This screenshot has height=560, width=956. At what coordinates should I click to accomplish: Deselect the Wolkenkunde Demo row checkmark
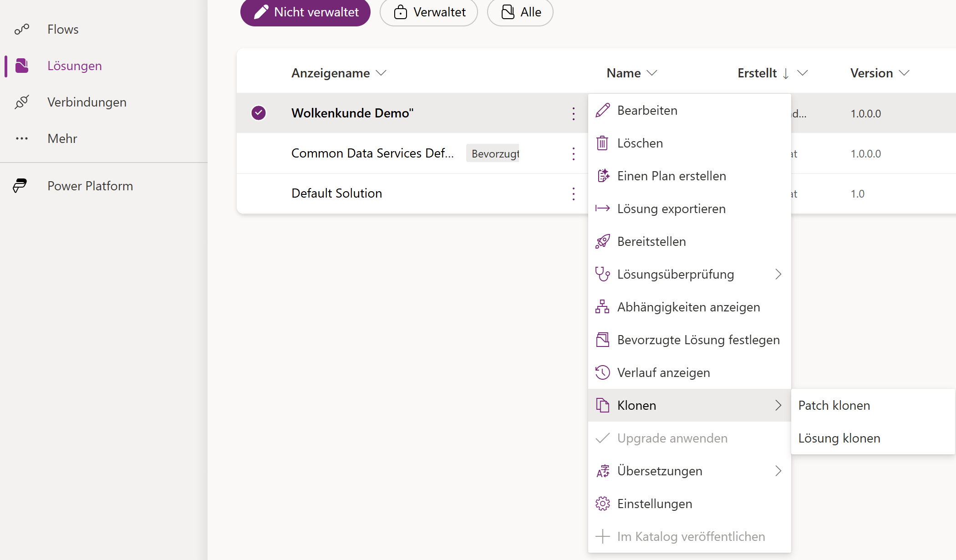pyautogui.click(x=259, y=113)
